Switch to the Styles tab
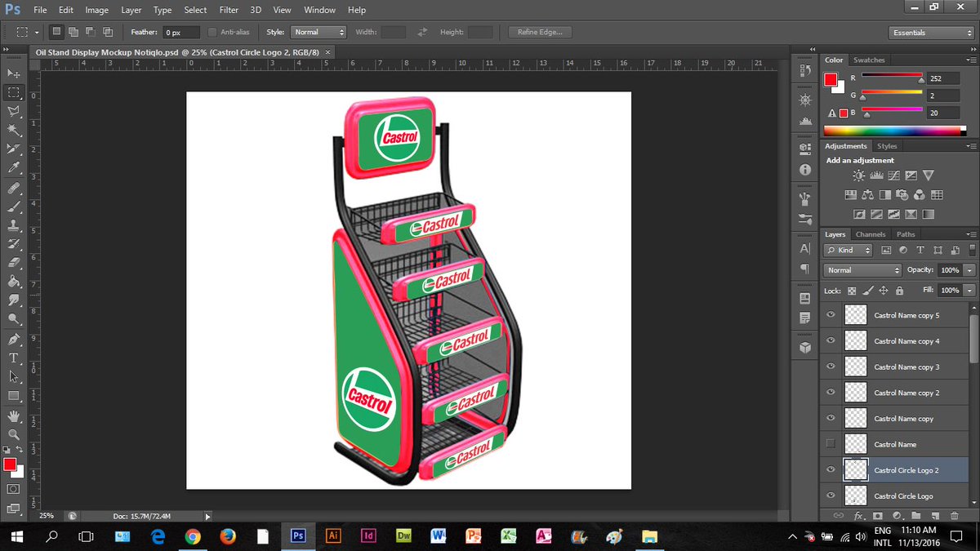980x551 pixels. pyautogui.click(x=887, y=146)
